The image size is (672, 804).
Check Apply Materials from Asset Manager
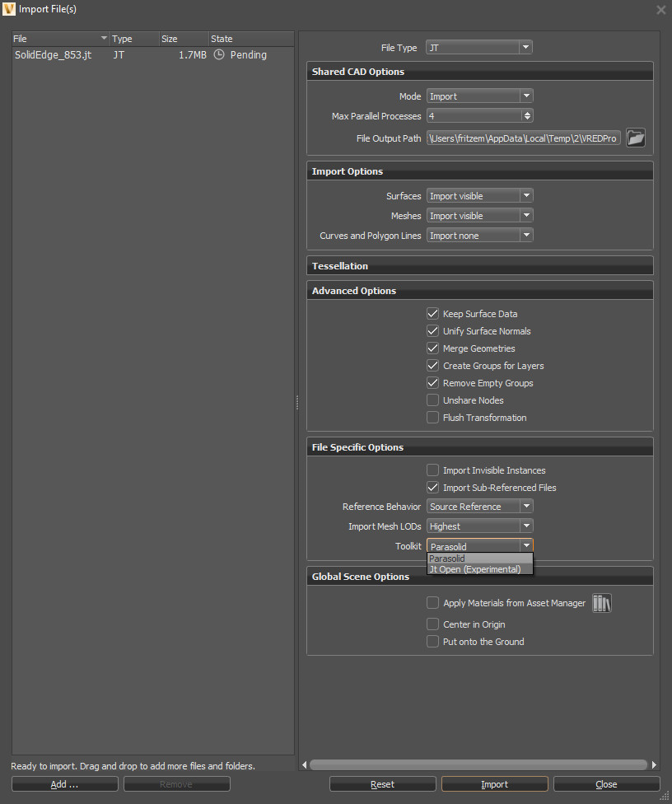coord(432,602)
